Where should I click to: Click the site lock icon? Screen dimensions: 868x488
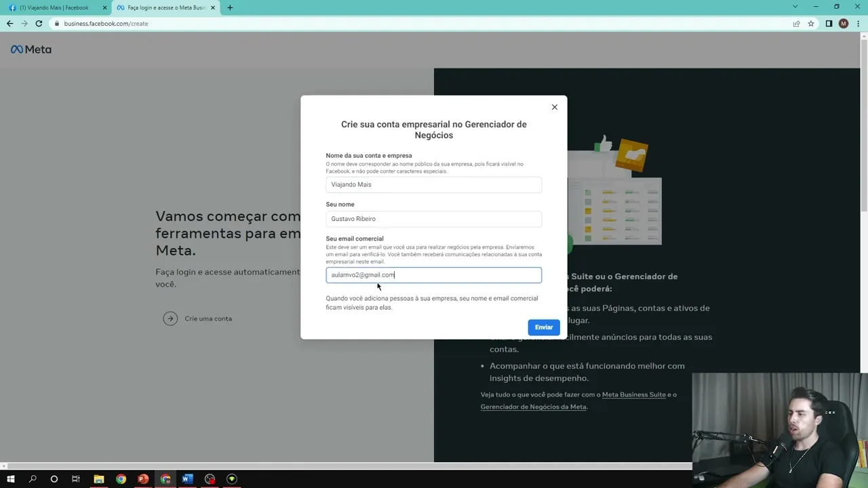coord(57,24)
